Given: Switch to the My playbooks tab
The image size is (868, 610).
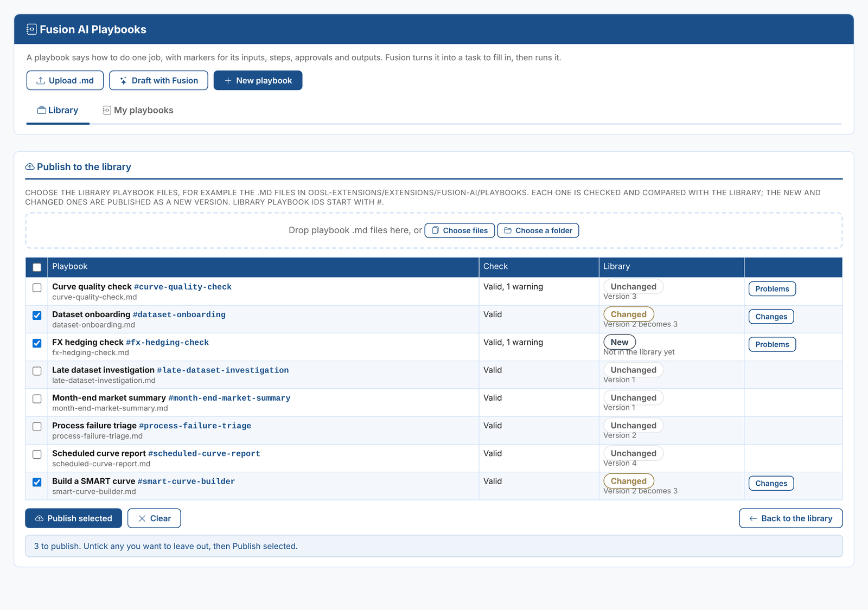Looking at the screenshot, I should click(138, 111).
